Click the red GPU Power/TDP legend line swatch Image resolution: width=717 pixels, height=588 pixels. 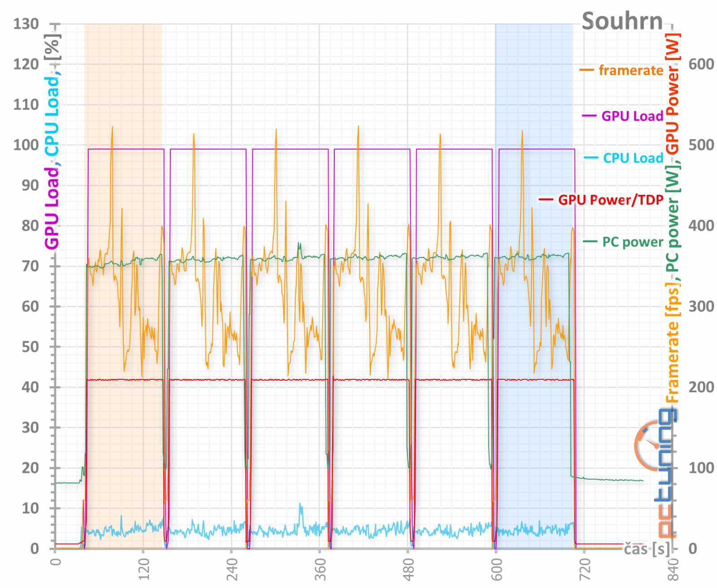coord(546,200)
